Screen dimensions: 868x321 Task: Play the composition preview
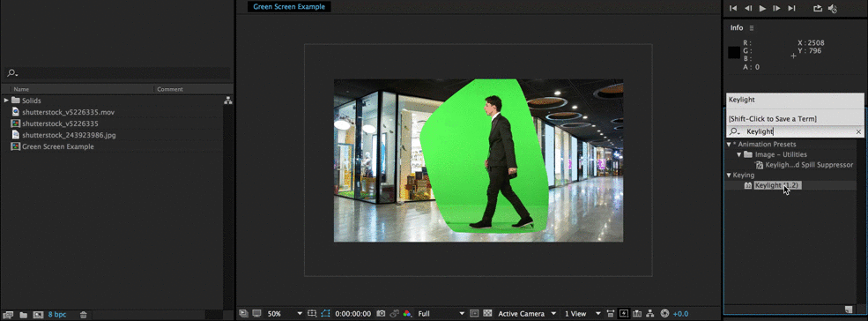pyautogui.click(x=762, y=8)
